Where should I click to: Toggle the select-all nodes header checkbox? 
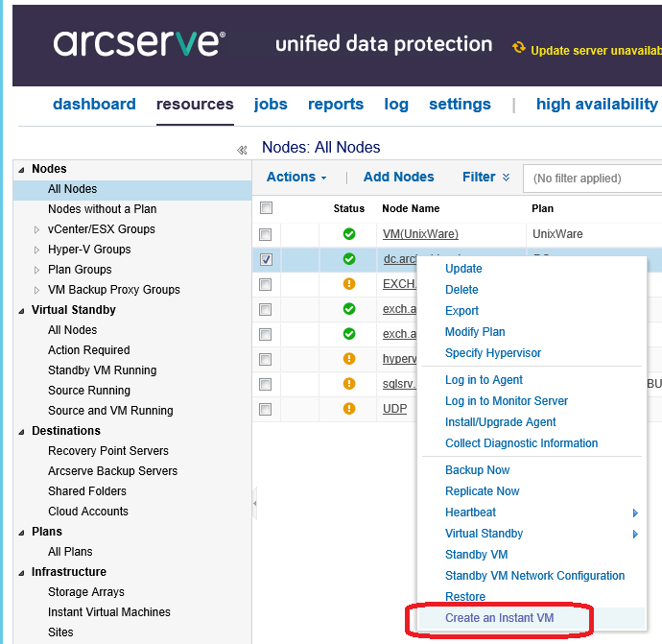pyautogui.click(x=266, y=208)
